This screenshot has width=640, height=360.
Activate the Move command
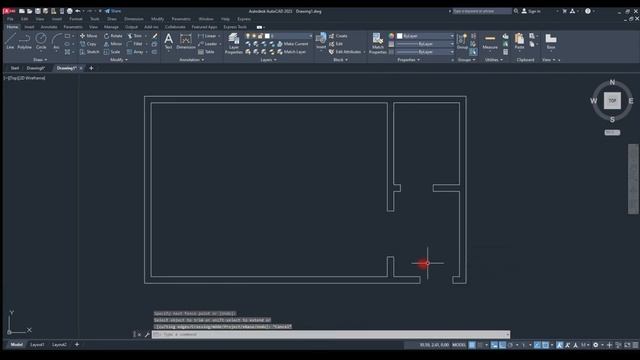click(x=89, y=36)
